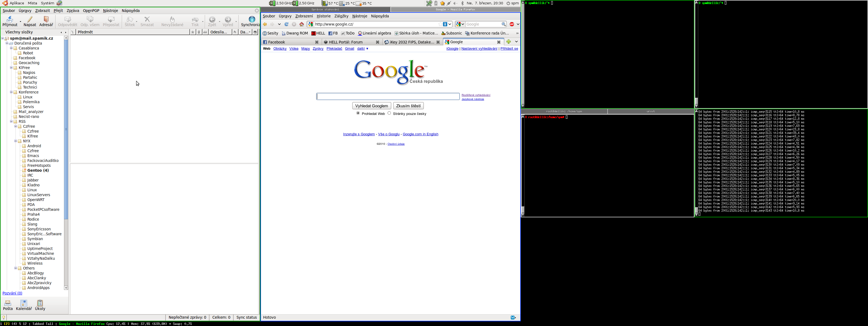Viewport: 868px width, 326px height.
Task: Open a new tab with the green plus
Action: pyautogui.click(x=509, y=42)
